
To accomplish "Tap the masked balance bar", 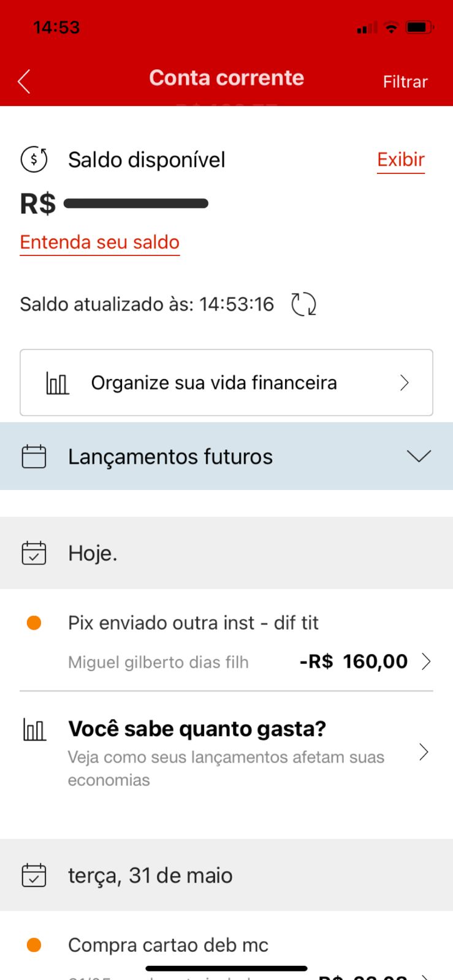I will coord(136,203).
